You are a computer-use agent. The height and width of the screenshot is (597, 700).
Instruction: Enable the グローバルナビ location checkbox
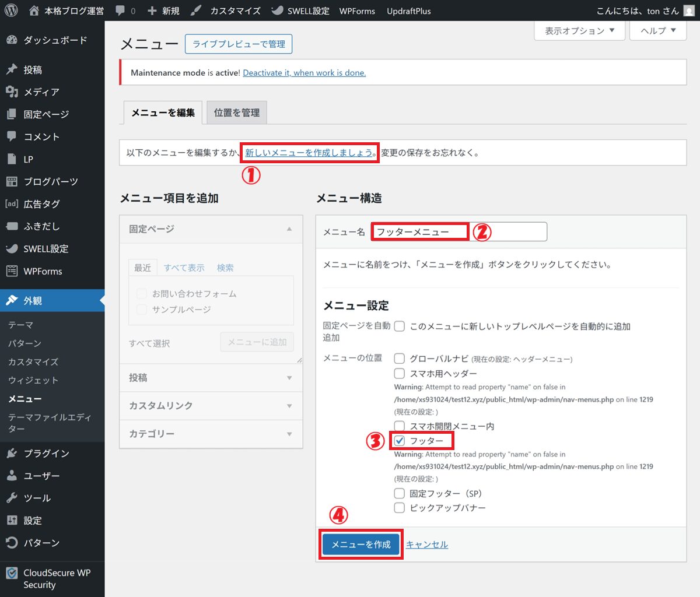[x=400, y=359]
